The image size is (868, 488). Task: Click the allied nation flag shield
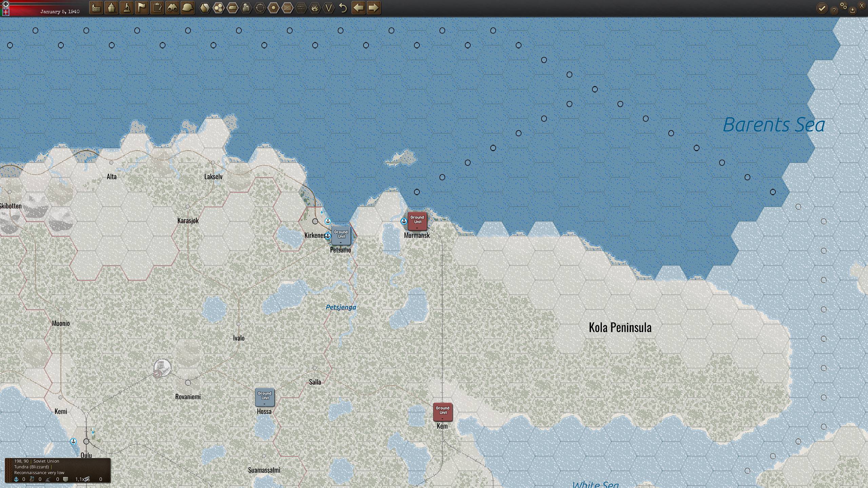tap(6, 12)
